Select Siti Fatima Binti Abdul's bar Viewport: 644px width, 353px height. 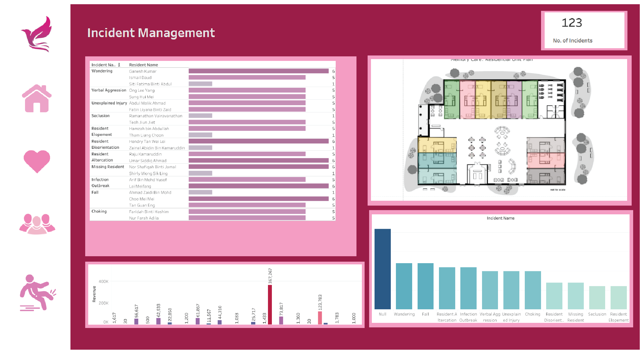pyautogui.click(x=200, y=84)
